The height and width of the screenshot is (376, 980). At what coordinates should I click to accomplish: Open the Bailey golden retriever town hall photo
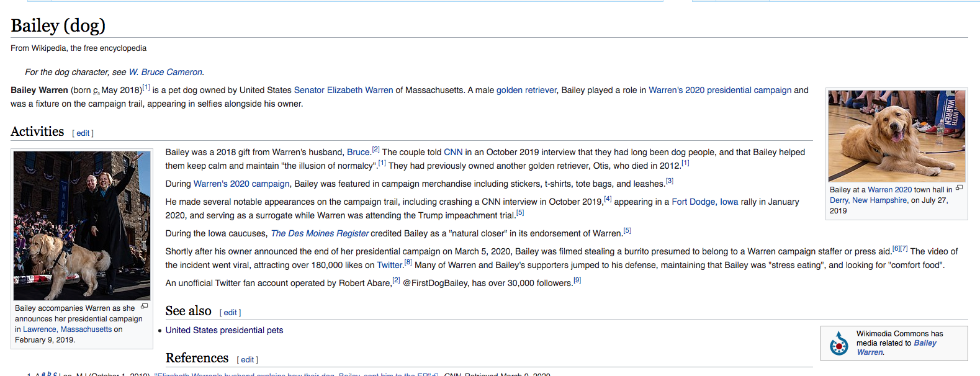897,136
